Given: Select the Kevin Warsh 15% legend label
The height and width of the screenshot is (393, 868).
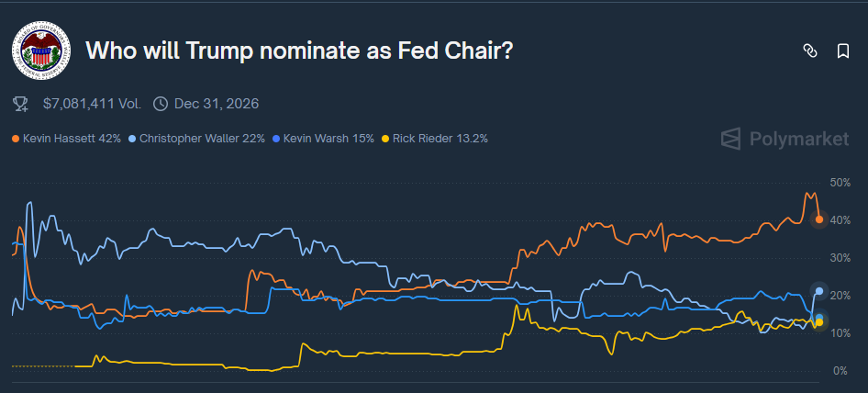Looking at the screenshot, I should coord(328,139).
